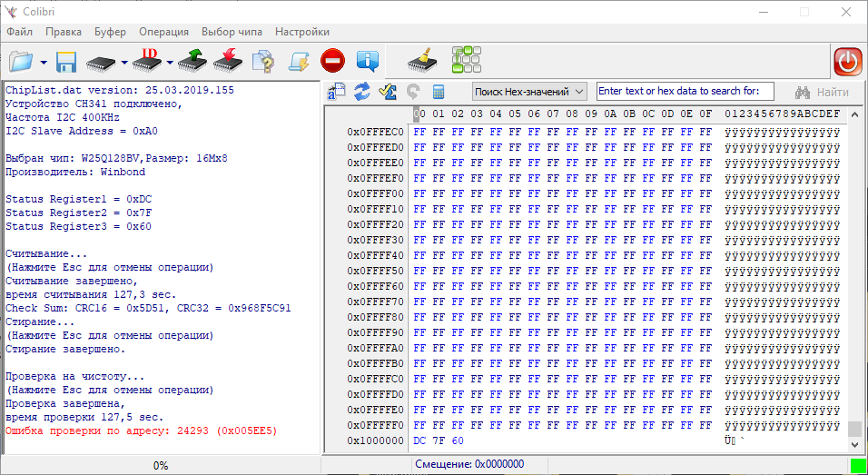The width and height of the screenshot is (868, 475).
Task: Click the select chip icon
Action: click(101, 62)
